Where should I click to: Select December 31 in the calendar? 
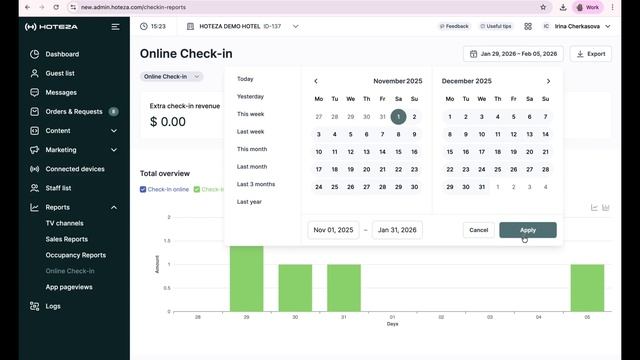(482, 187)
